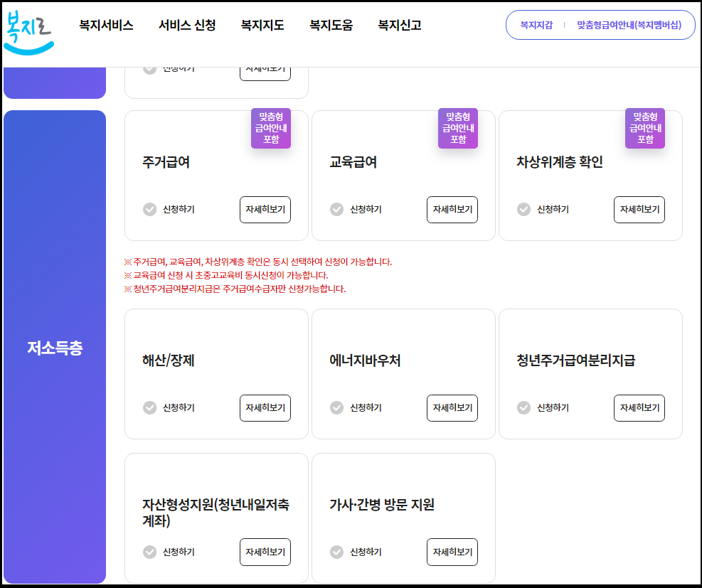The height and width of the screenshot is (588, 702).
Task: Check 신청하기 for 차상위계층 확인
Action: point(523,209)
